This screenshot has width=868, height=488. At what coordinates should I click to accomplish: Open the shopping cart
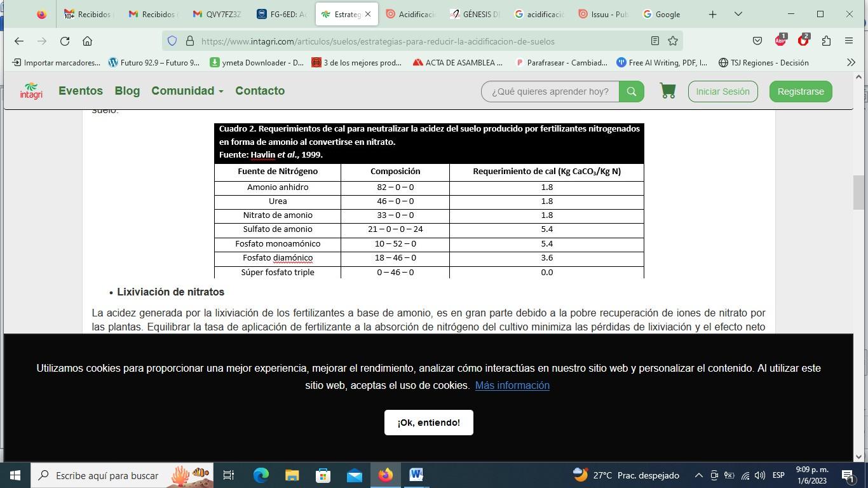pos(667,91)
